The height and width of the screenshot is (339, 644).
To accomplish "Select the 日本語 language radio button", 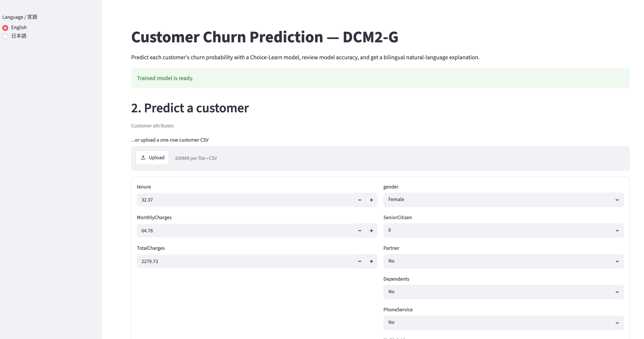I will click(5, 36).
